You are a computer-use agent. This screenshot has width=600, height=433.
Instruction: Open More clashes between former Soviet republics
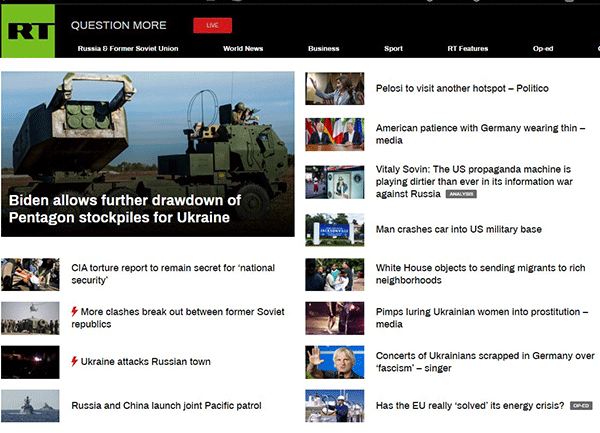(178, 318)
